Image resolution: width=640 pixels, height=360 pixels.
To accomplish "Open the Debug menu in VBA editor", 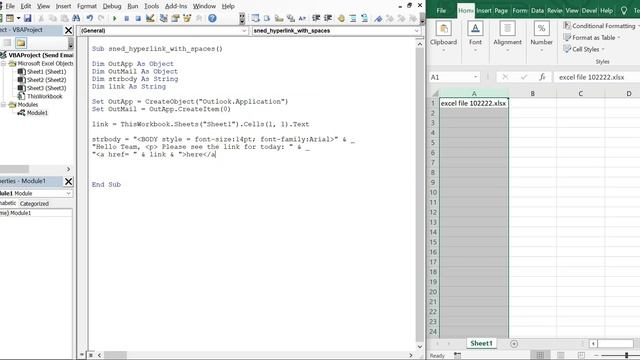I will click(111, 6).
